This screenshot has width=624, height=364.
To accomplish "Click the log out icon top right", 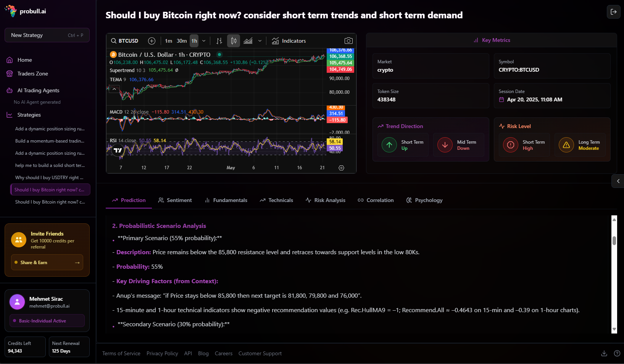I will pyautogui.click(x=614, y=12).
